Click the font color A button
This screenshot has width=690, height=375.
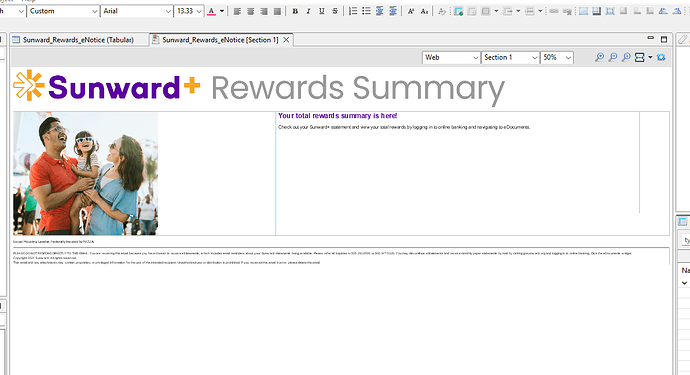(x=211, y=11)
